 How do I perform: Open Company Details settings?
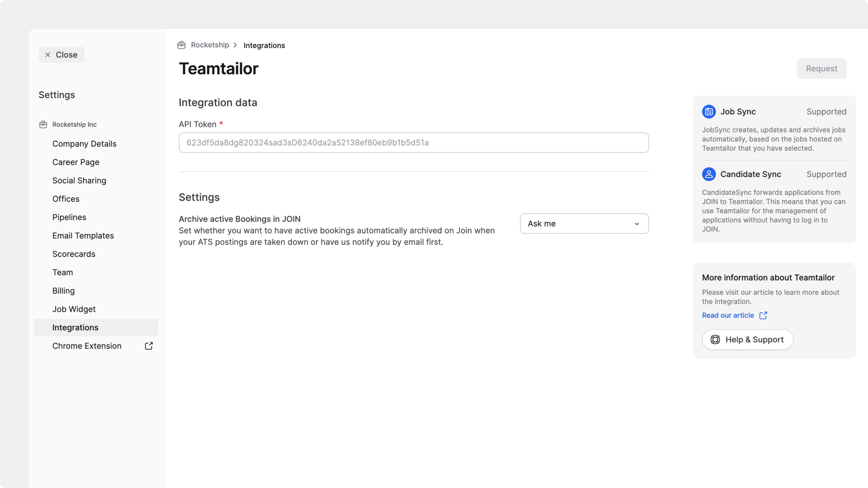click(x=84, y=144)
